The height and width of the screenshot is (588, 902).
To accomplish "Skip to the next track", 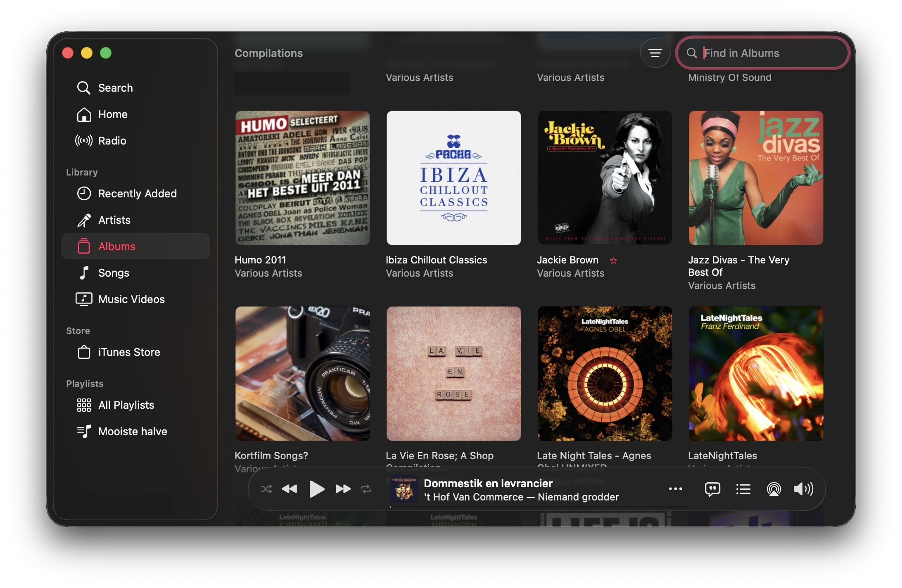I will pos(343,489).
